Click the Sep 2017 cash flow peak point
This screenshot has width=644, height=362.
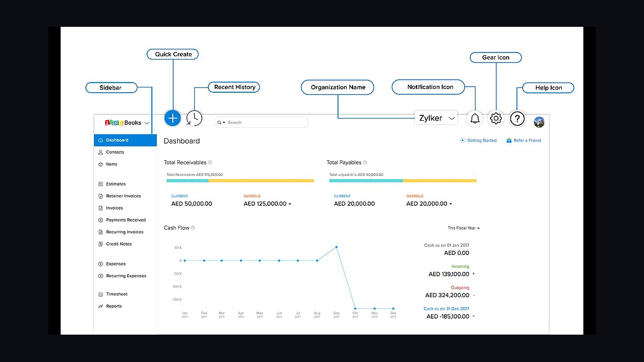coord(336,247)
